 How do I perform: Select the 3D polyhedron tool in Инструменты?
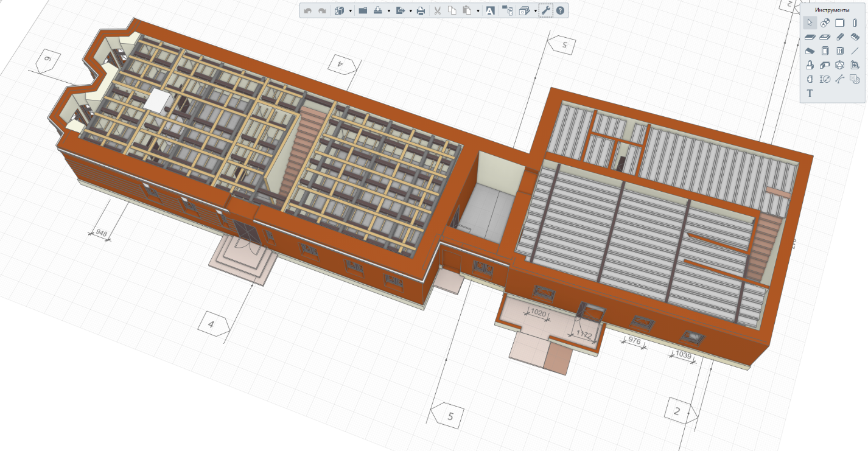(x=839, y=65)
